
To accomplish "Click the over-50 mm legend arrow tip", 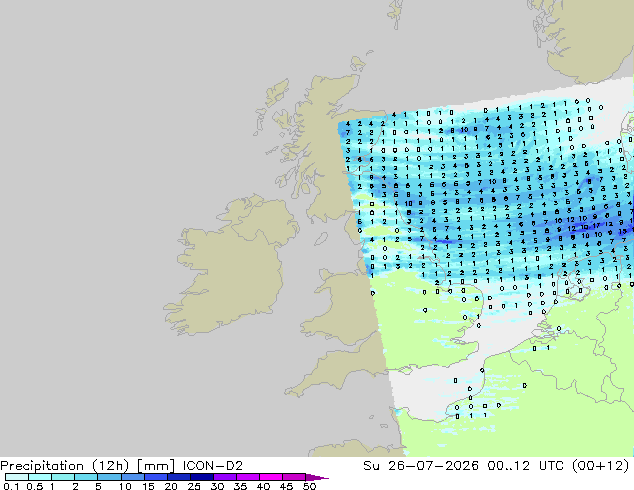I will click(317, 477).
